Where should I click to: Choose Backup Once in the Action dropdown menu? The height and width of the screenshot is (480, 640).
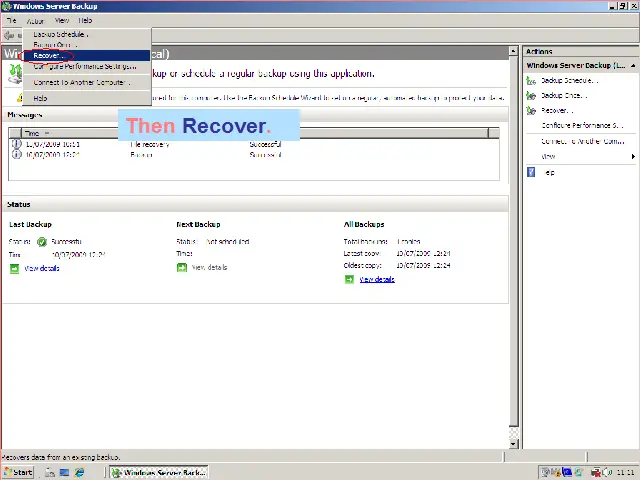coord(87,44)
